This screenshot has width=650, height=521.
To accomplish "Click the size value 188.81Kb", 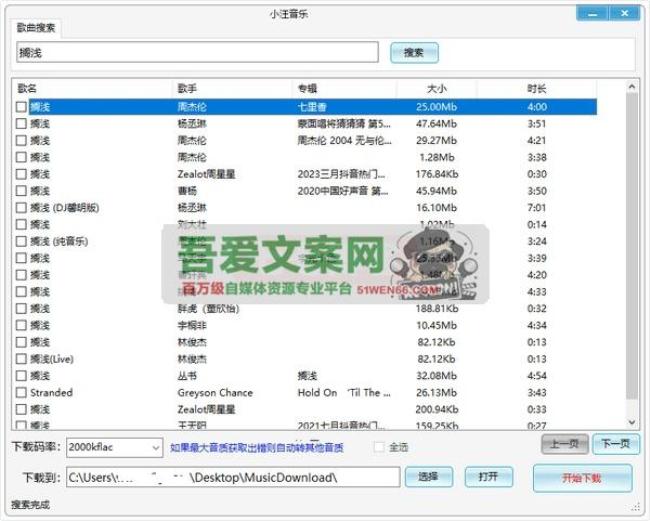I will (x=437, y=309).
